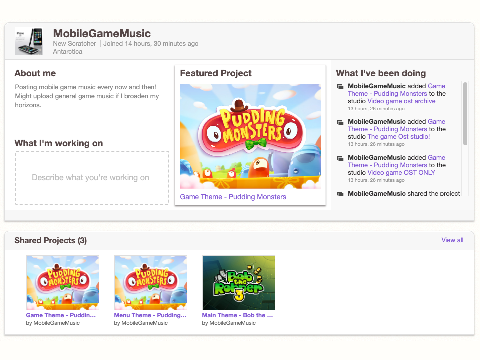Image resolution: width=480 pixels, height=360 pixels.
Task: Click Game Theme - Pudding Monsters link in first activity
Action: click(x=396, y=90)
